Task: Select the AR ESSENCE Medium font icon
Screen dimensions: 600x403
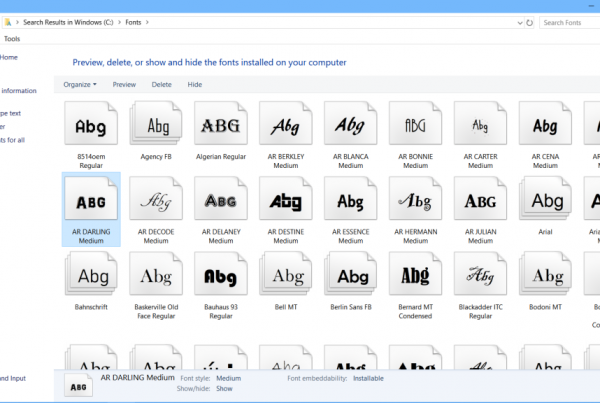Action: pos(351,198)
